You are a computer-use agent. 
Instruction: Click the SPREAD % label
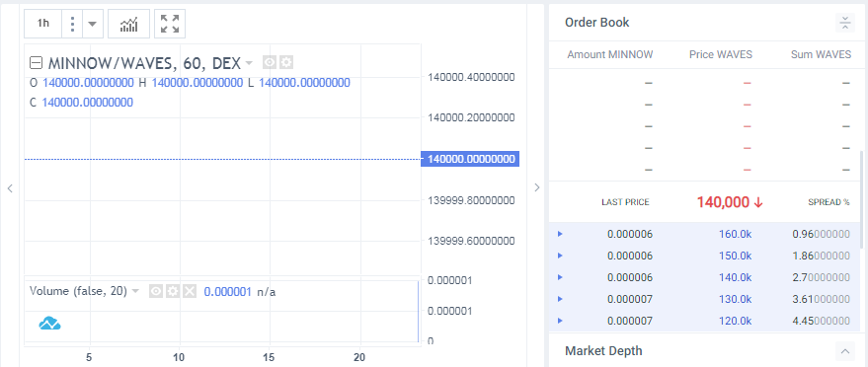click(x=829, y=202)
